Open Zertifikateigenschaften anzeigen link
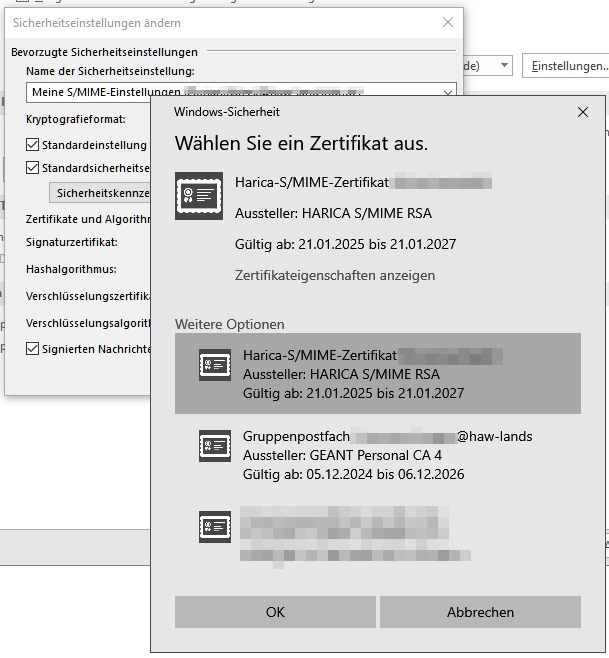 pos(335,275)
